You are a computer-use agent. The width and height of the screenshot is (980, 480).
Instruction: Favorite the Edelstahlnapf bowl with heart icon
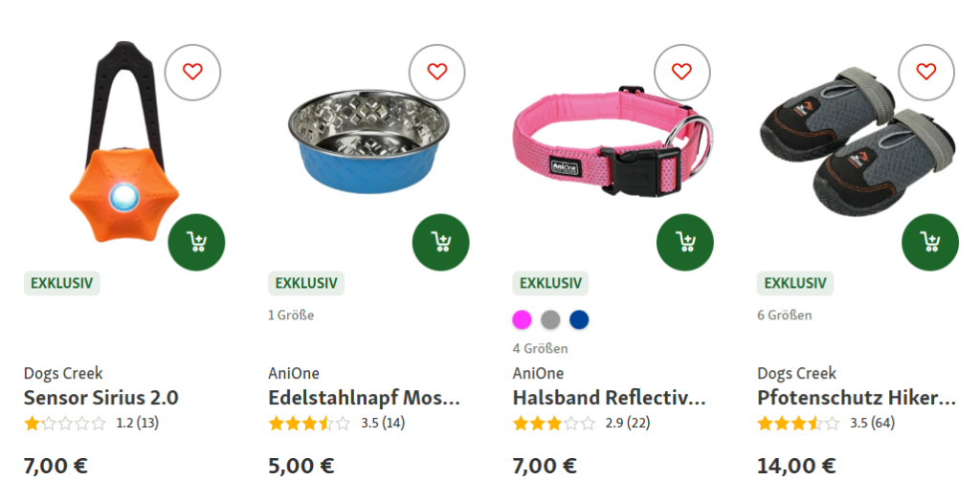tap(437, 72)
